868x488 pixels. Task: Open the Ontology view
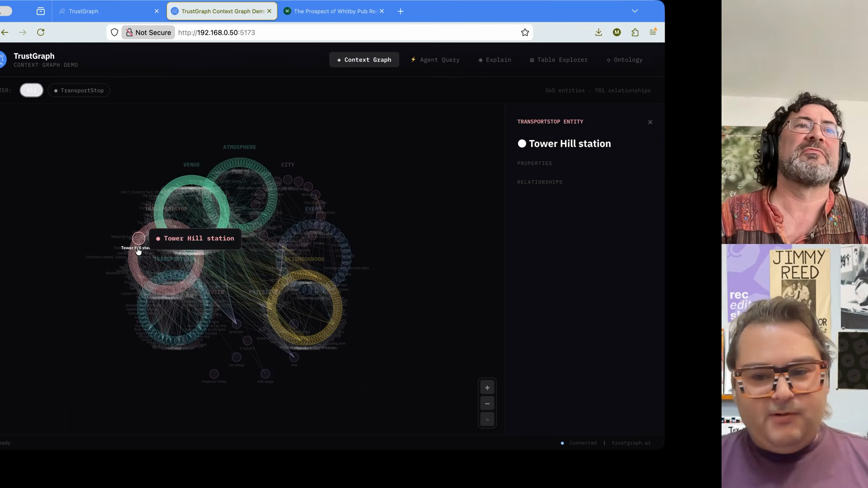(x=624, y=60)
